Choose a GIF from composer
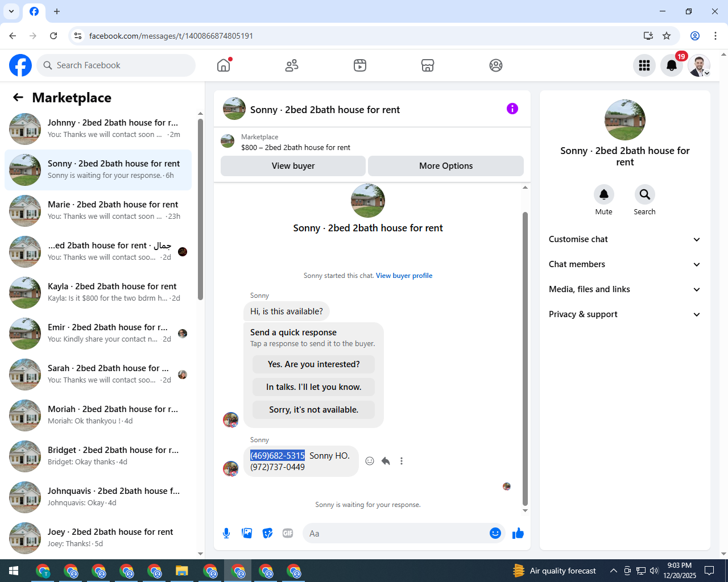The image size is (728, 582). tap(288, 533)
